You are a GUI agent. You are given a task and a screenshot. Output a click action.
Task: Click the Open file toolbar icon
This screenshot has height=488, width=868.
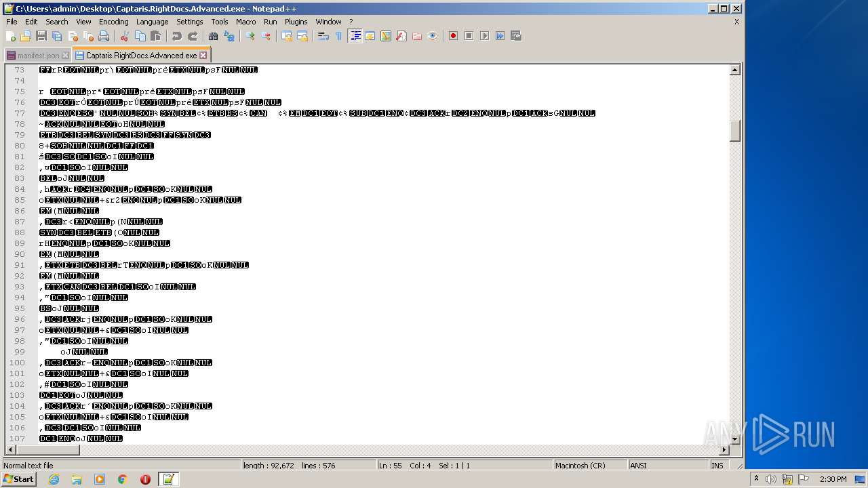pos(26,36)
